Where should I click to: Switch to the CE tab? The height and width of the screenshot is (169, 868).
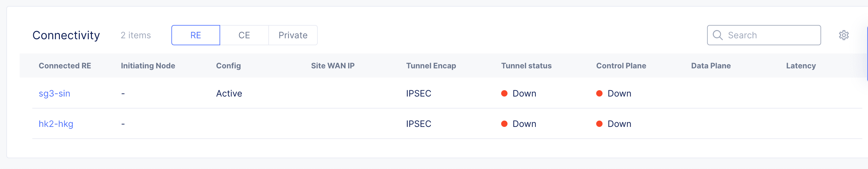click(x=244, y=35)
